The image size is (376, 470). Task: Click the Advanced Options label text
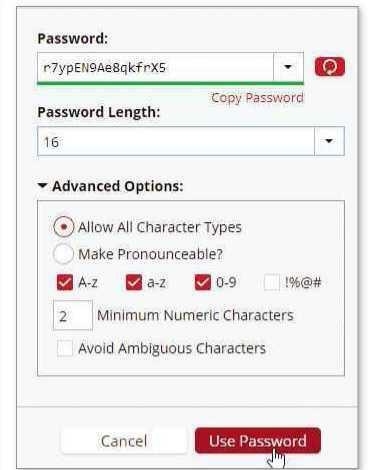coord(118,186)
